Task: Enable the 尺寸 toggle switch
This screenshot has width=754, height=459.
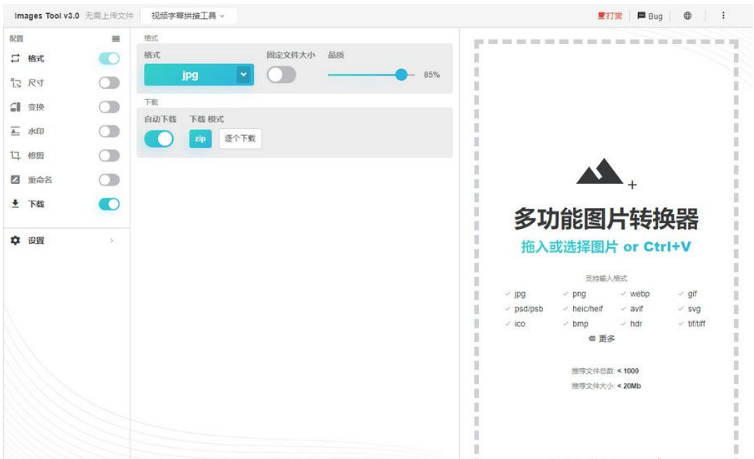Action: tap(109, 83)
